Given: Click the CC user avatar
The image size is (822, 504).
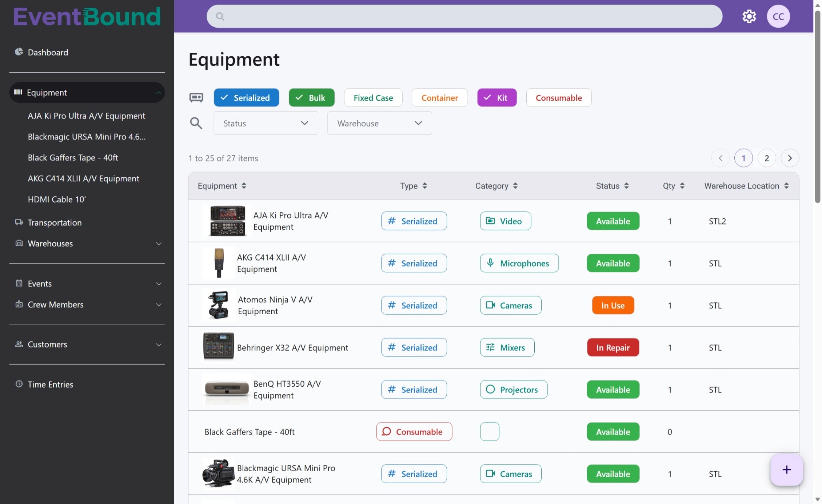Looking at the screenshot, I should click(778, 16).
